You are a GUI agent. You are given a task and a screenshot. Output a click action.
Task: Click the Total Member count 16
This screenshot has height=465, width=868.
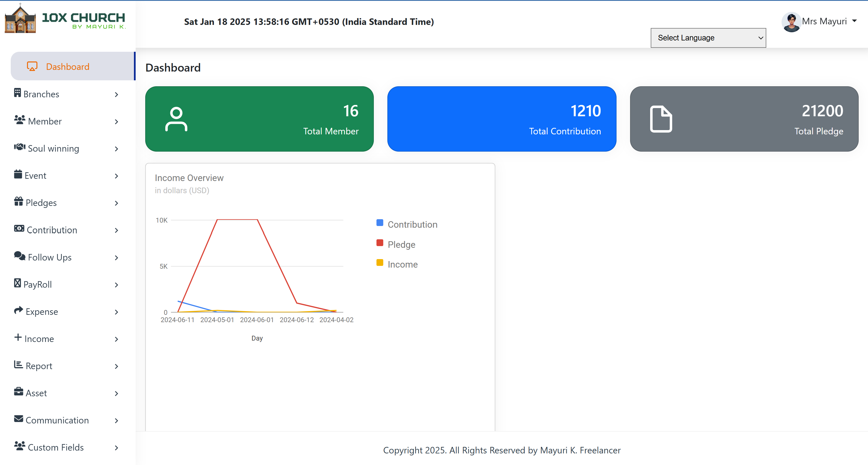click(x=351, y=111)
